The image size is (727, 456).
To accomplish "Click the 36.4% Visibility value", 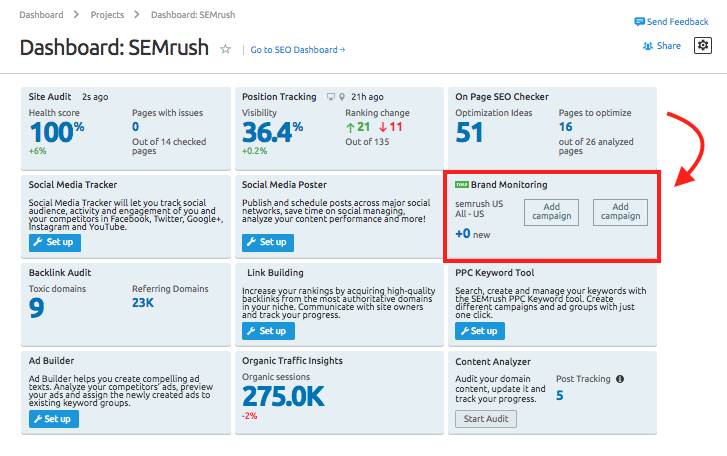I will [x=273, y=132].
